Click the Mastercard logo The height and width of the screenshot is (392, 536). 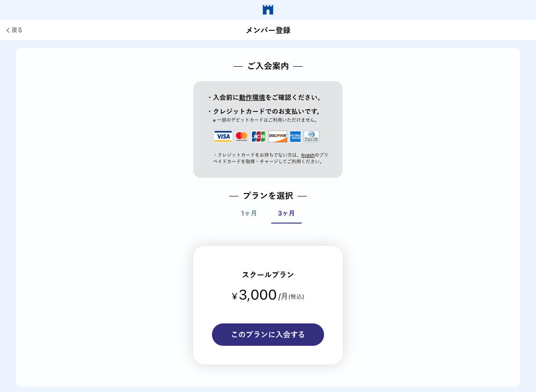(x=241, y=136)
